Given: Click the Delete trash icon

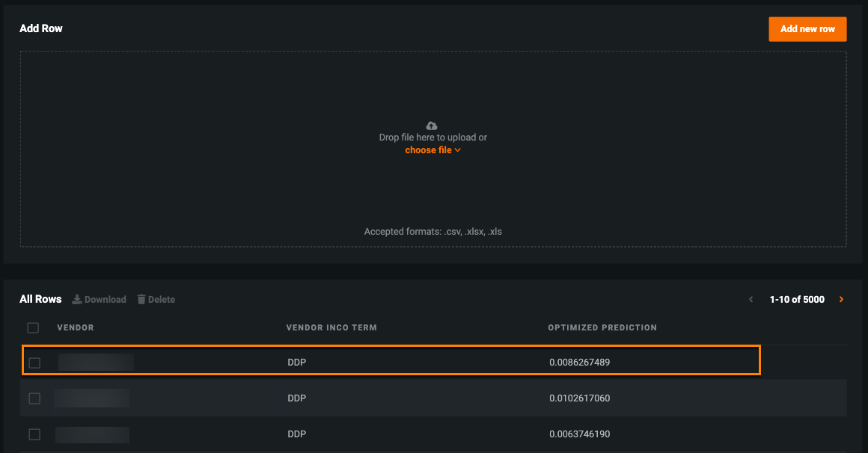Looking at the screenshot, I should coord(141,300).
